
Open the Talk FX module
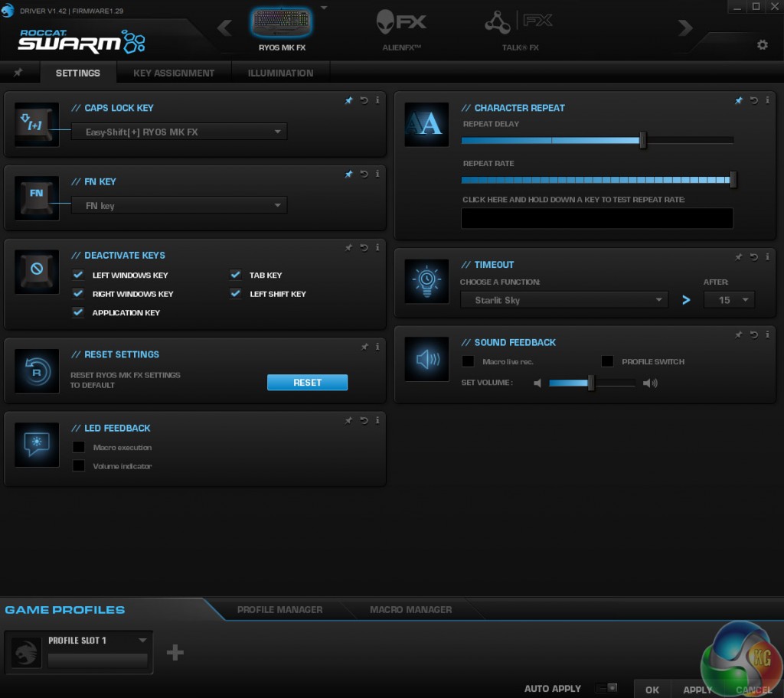point(520,29)
